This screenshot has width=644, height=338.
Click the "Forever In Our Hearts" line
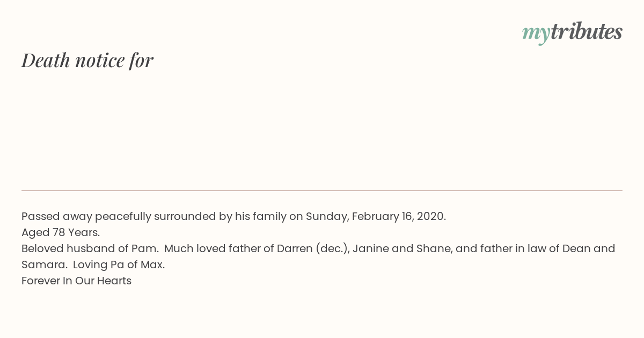click(76, 281)
